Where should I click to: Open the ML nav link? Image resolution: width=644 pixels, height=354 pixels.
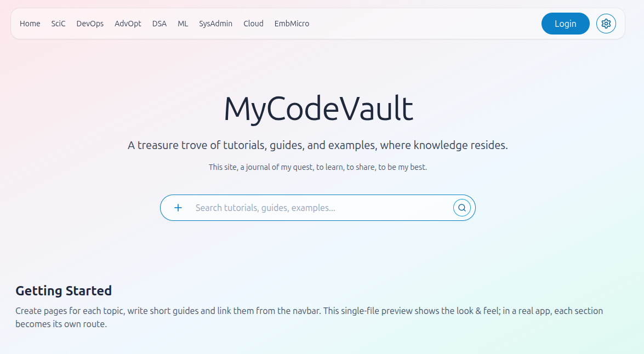coord(183,24)
